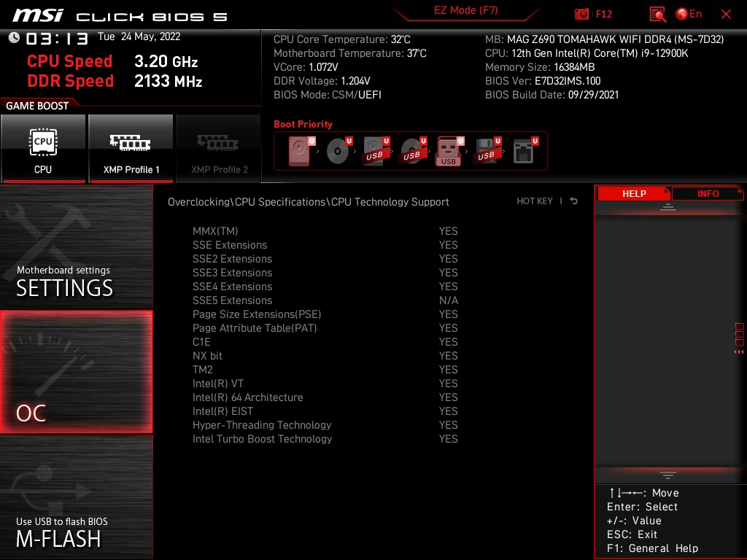Screen dimensions: 747x560
Task: Select the SSE Extensions row
Action: pos(325,245)
